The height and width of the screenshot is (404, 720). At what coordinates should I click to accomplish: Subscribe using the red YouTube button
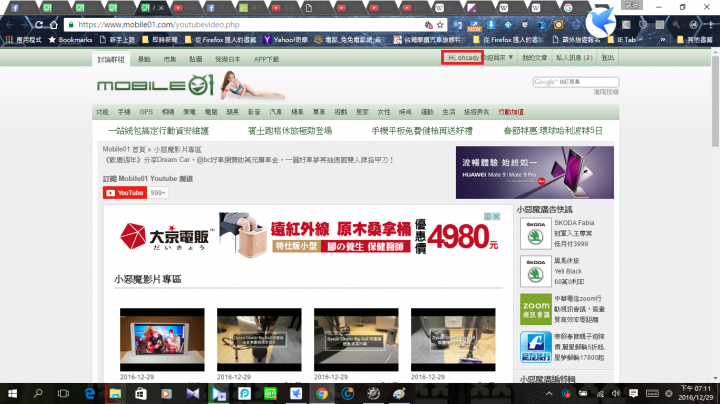point(124,193)
